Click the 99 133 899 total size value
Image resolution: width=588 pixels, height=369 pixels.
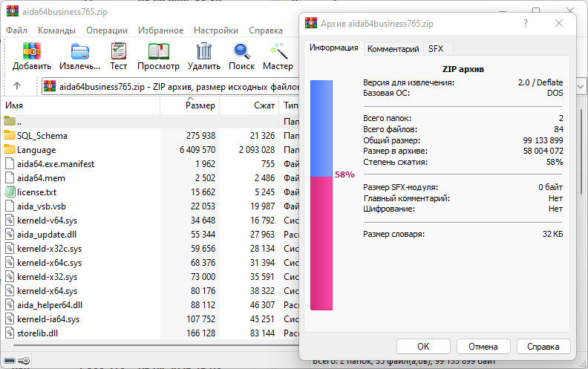coord(543,140)
